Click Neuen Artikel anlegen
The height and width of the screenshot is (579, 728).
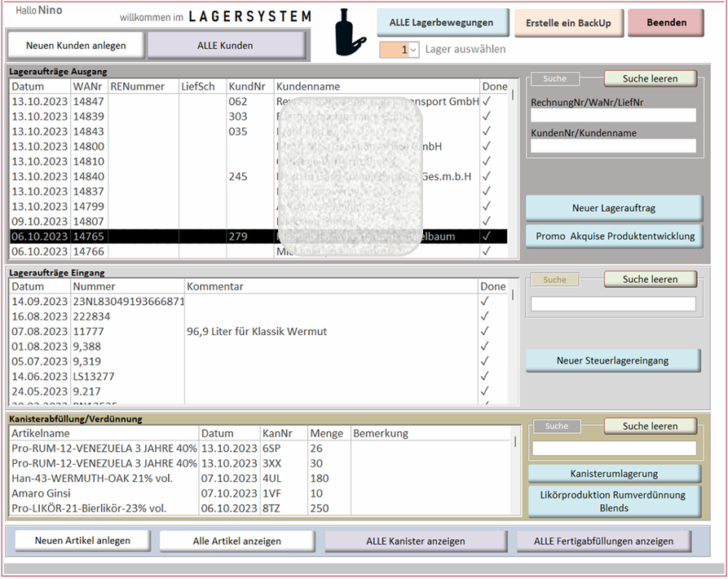[x=82, y=541]
